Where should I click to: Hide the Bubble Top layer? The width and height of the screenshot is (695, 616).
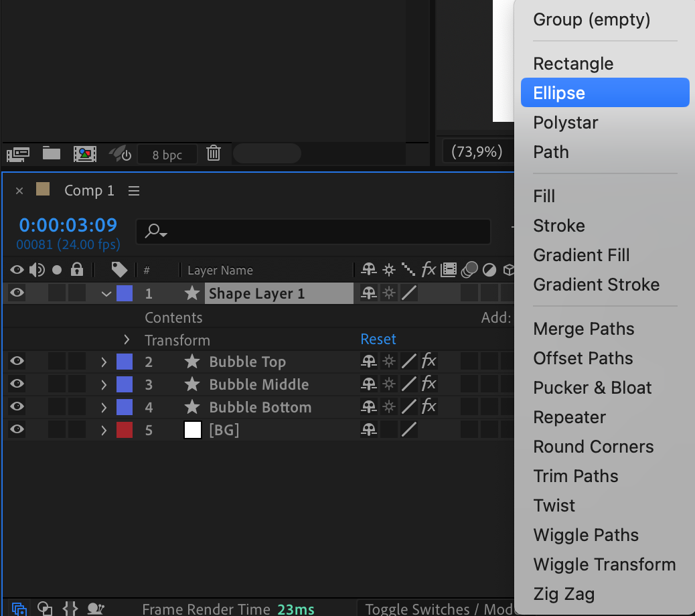pos(17,362)
